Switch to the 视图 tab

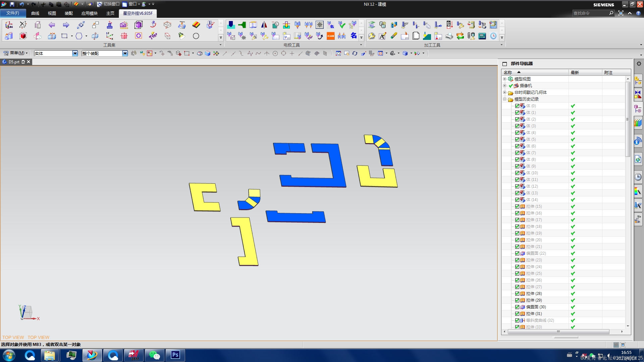(52, 13)
